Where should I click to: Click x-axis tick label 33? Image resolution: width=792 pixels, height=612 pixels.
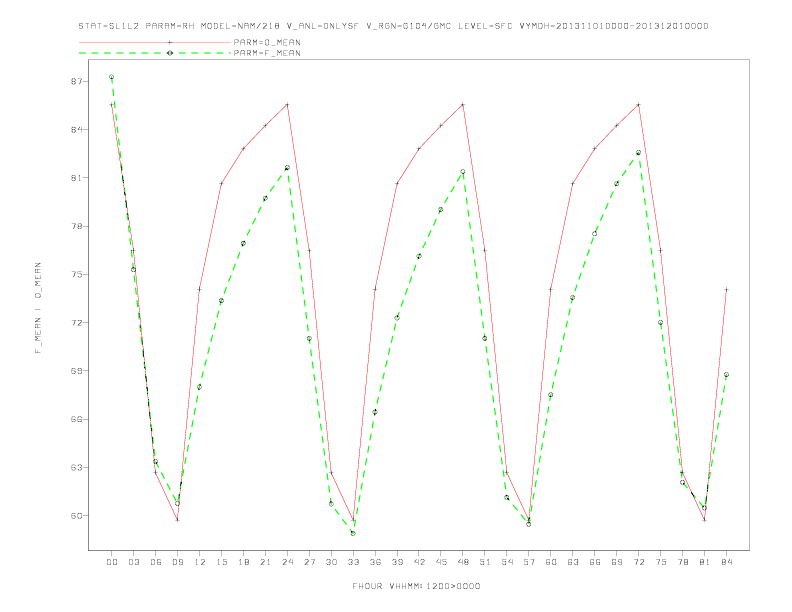point(353,562)
